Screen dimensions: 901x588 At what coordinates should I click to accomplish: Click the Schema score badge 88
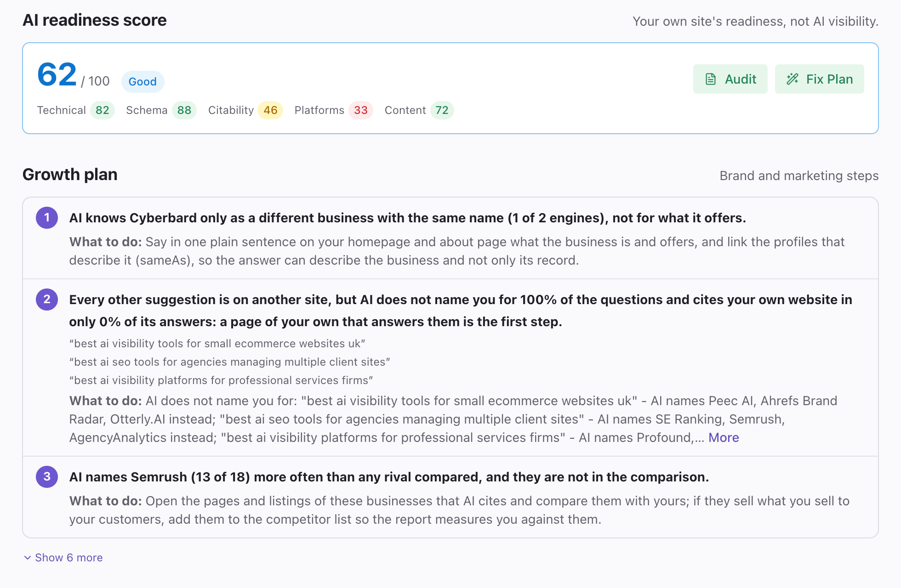click(x=184, y=110)
